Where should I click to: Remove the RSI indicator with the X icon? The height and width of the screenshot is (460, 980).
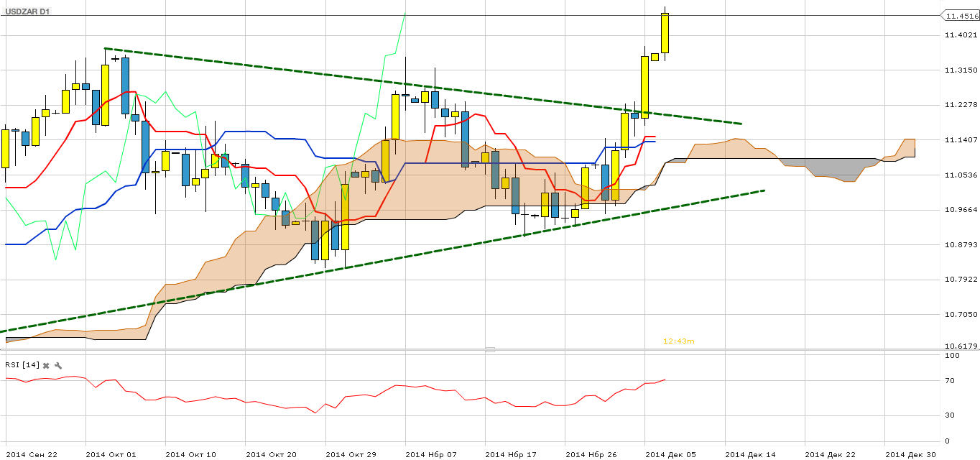tap(46, 365)
